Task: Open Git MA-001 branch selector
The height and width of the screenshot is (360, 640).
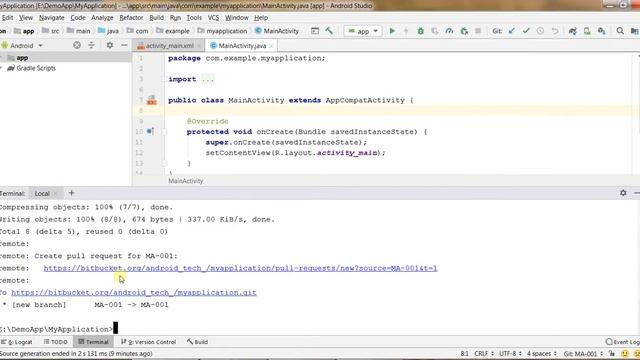Action: tap(583, 353)
